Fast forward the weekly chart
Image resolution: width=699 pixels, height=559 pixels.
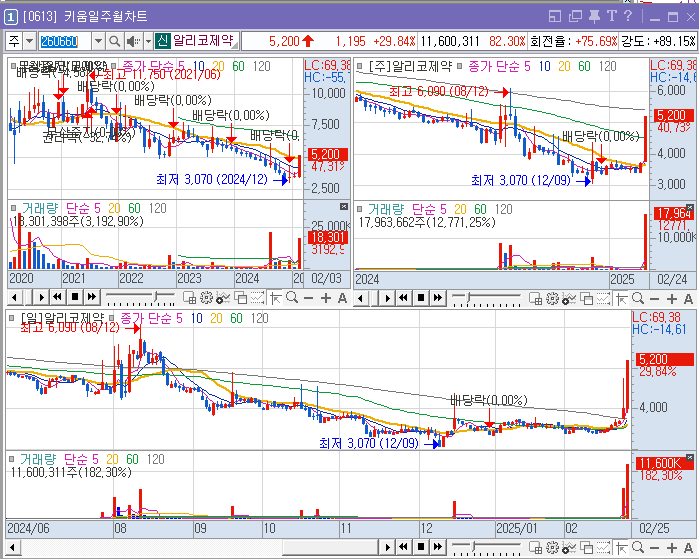point(437,298)
